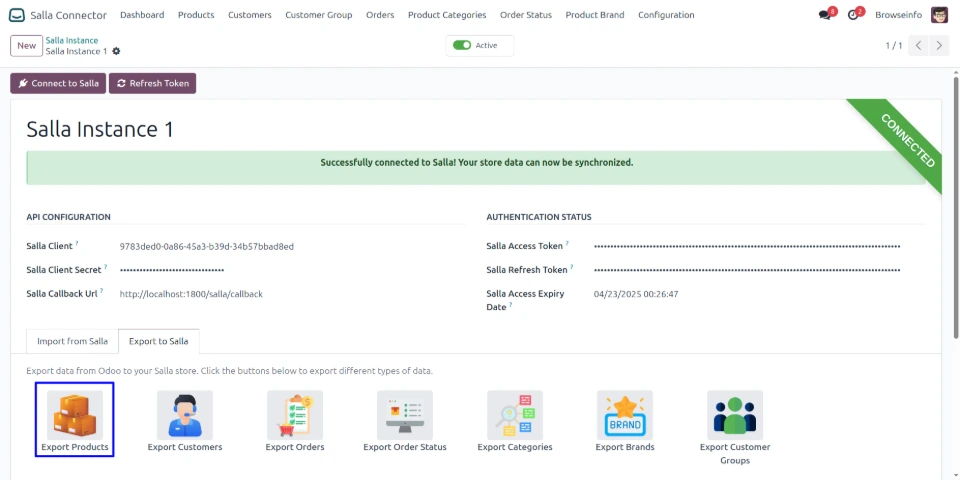Open the Configuration menu
Screen dimensions: 960x480
[666, 15]
